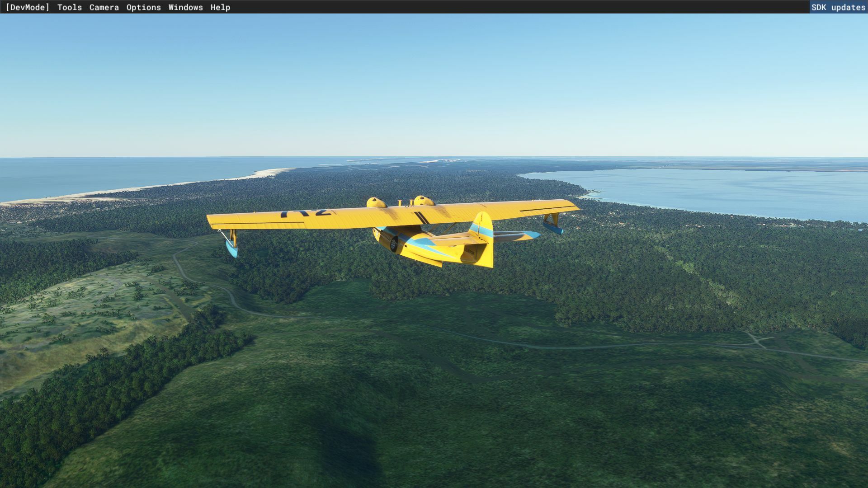Open the Tools menu

[x=69, y=7]
